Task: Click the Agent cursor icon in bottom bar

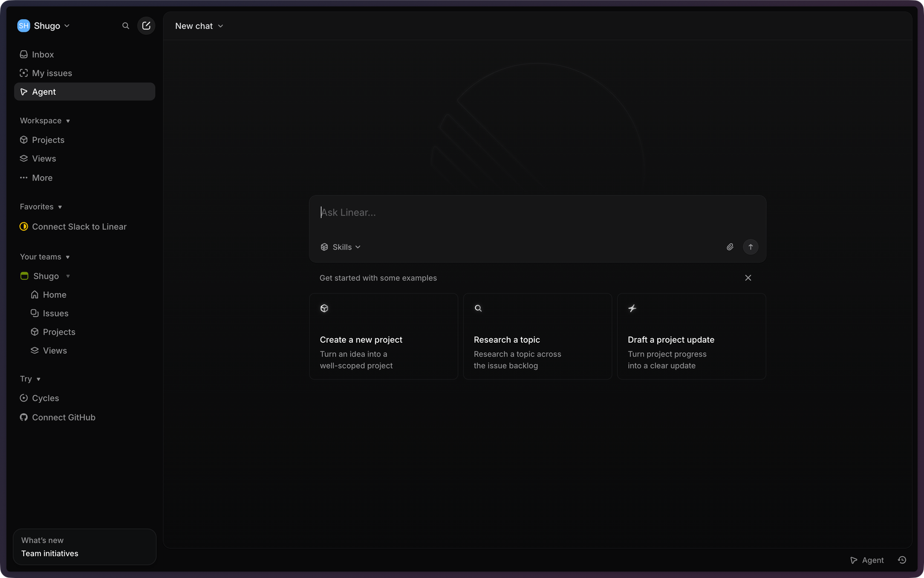Action: (854, 561)
